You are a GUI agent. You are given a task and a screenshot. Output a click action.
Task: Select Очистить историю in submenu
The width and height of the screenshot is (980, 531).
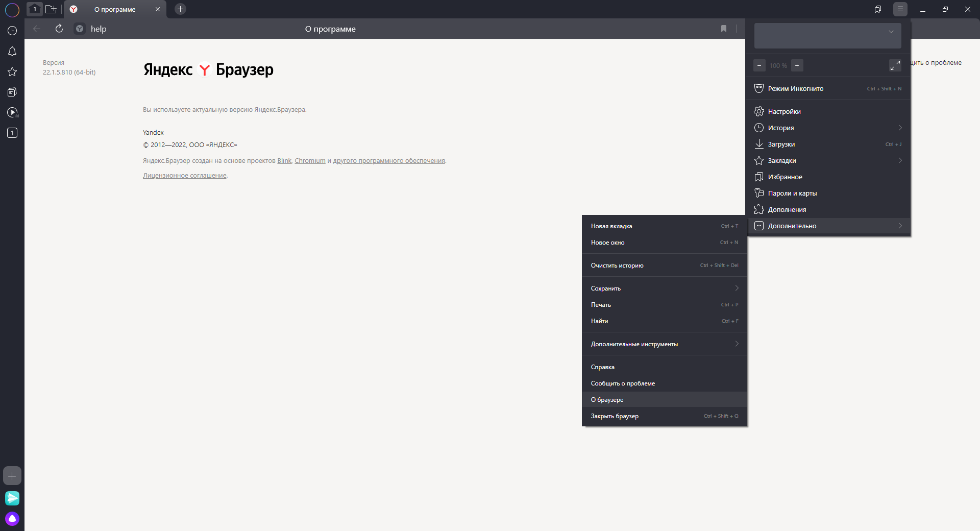[665, 265]
